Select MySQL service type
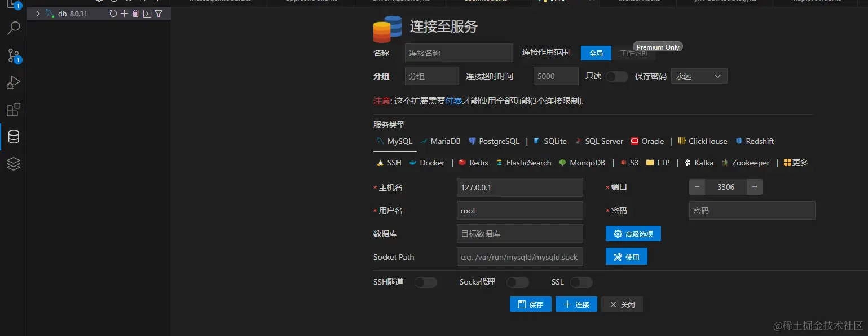 [x=394, y=141]
